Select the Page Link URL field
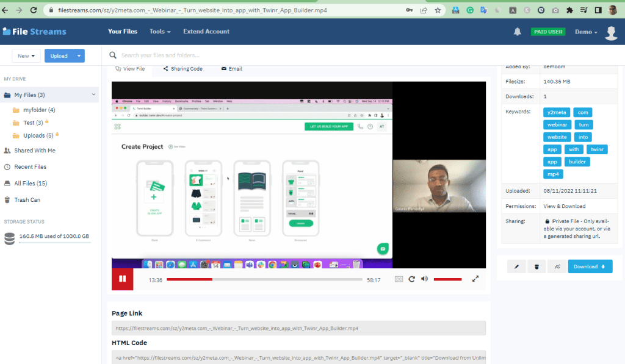Image resolution: width=625 pixels, height=364 pixels. [x=298, y=328]
